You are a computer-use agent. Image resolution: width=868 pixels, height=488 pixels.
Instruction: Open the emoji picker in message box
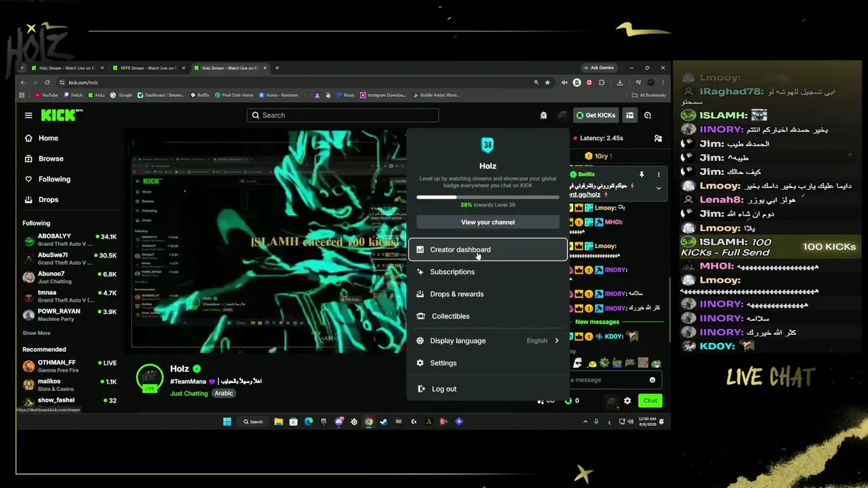(652, 380)
